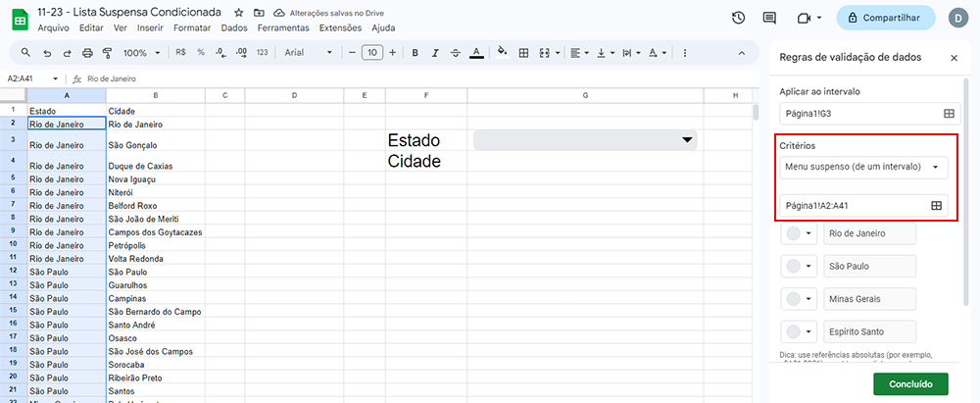Open the comments history icon
This screenshot has width=980, height=403.
coord(769,19)
